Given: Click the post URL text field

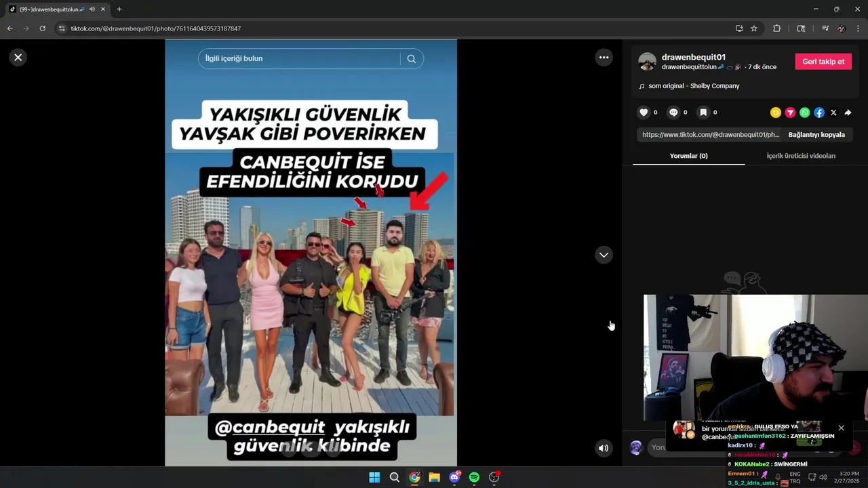Looking at the screenshot, I should coord(711,135).
